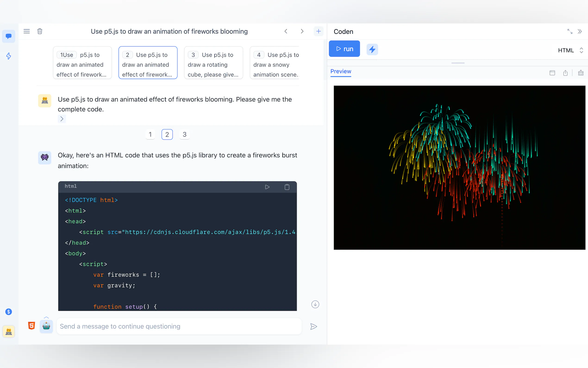588x368 pixels.
Task: Click the lightning bolt sidebar icon
Action: (9, 56)
